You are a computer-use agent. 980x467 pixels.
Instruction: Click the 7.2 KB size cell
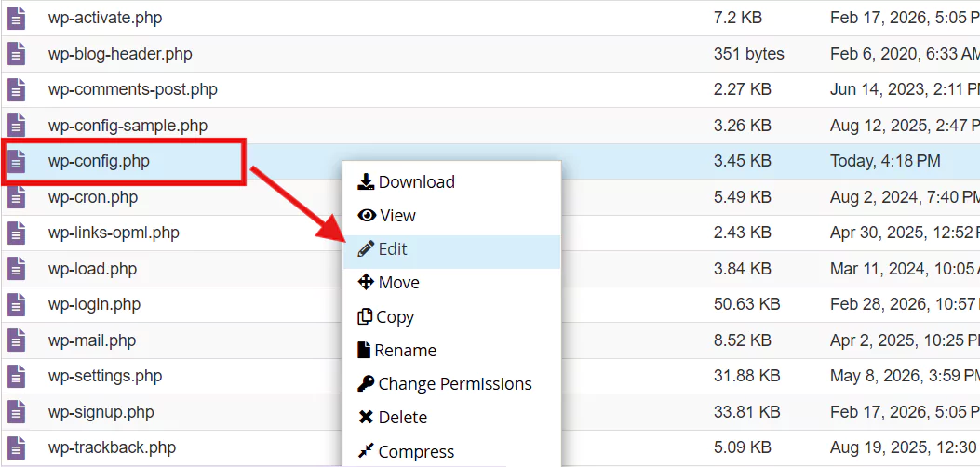click(737, 18)
